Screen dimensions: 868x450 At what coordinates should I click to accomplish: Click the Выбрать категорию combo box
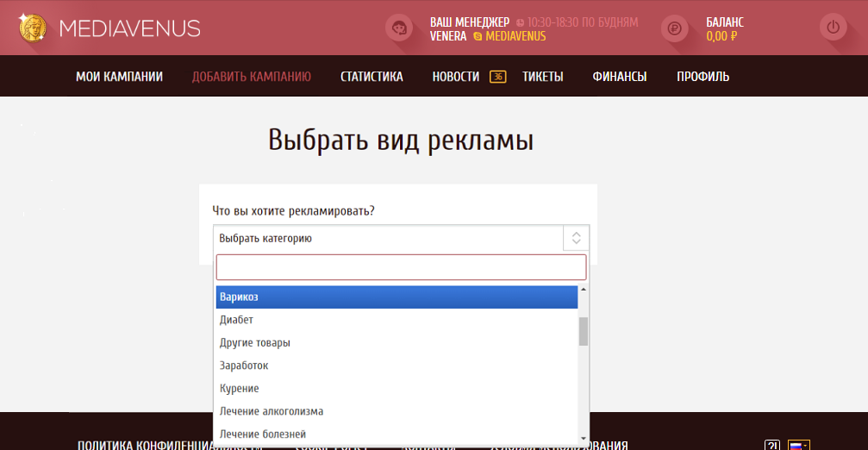(402, 238)
